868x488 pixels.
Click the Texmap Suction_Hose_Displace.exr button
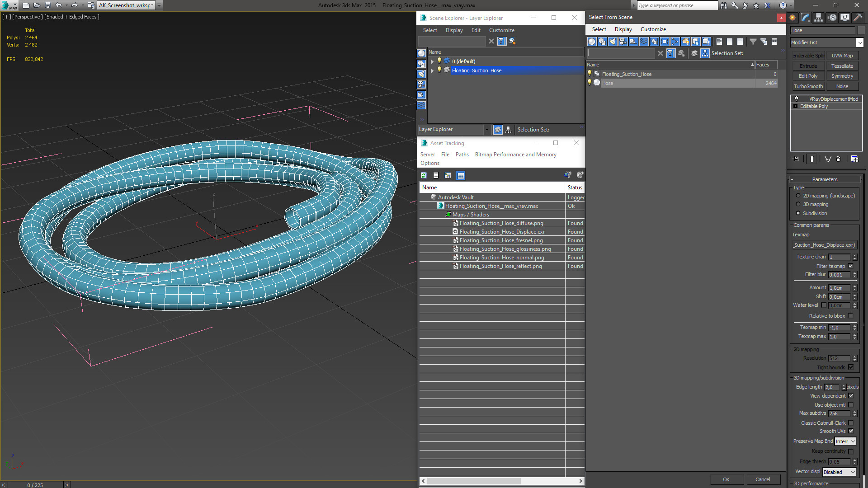click(825, 245)
